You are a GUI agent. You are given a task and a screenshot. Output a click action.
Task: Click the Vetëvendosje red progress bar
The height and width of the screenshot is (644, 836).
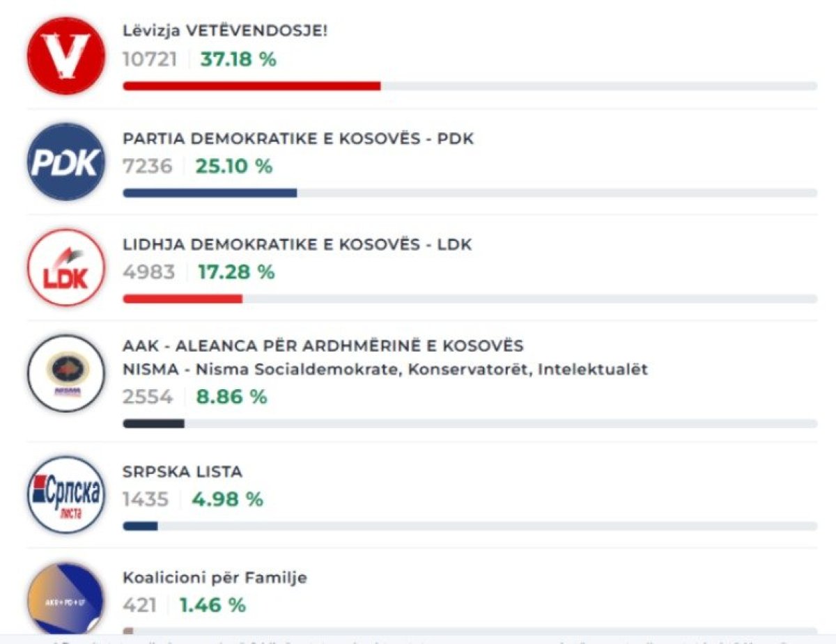coord(251,86)
